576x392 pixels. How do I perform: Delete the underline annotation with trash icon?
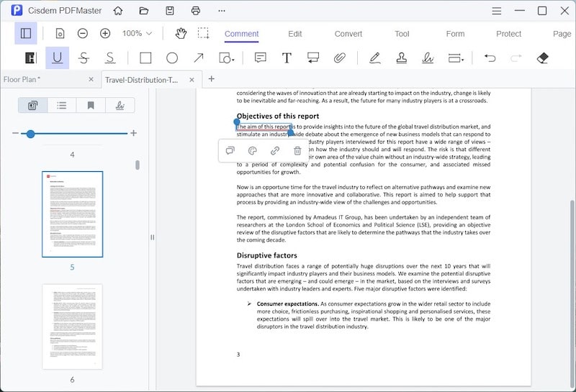click(297, 150)
